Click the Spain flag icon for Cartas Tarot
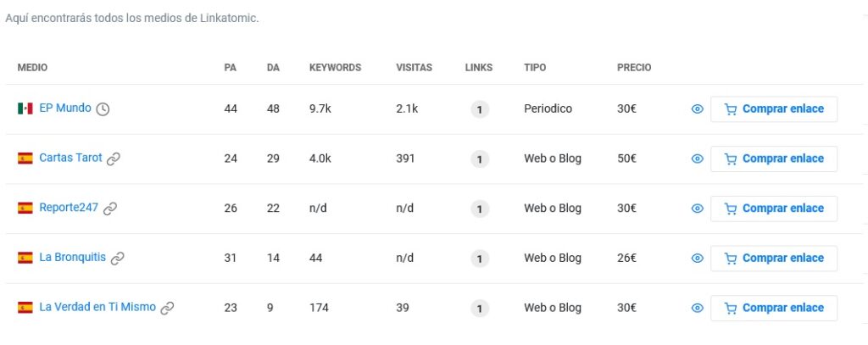868x345 pixels. pos(25,159)
